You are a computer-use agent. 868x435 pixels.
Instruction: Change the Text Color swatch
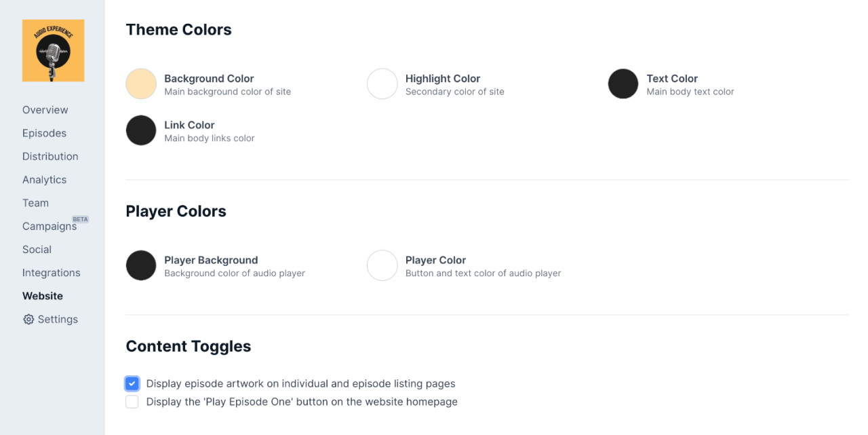point(623,84)
